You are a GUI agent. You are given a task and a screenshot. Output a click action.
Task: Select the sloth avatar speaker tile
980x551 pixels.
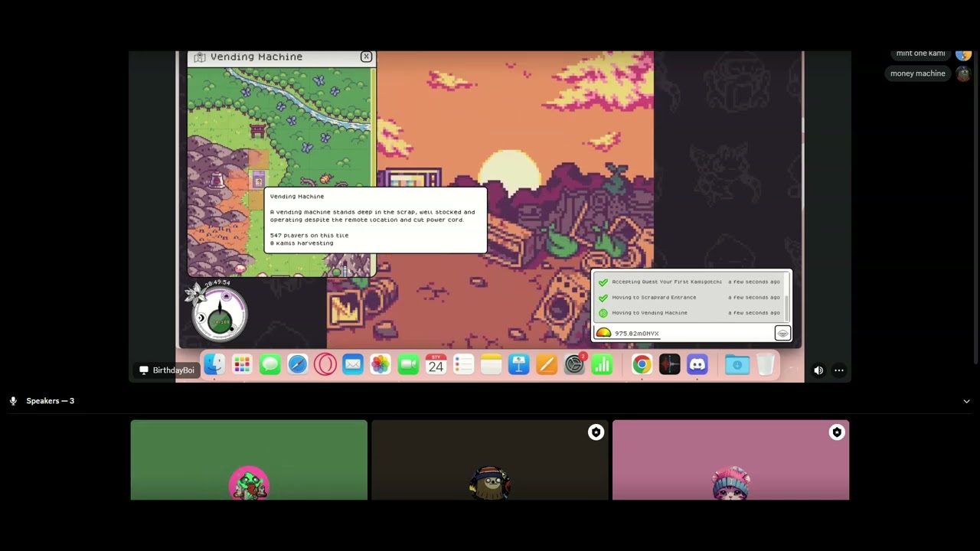pyautogui.click(x=490, y=460)
